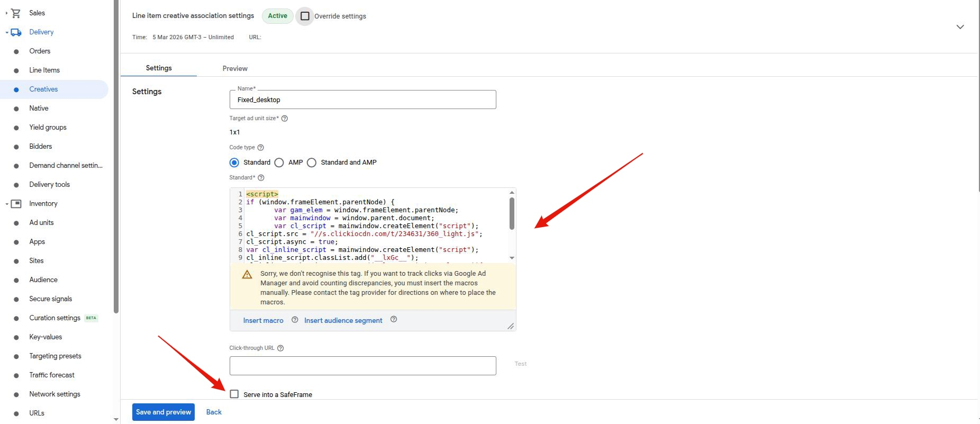Expand the line item settings chevron
Screen dimensions: 980x424
coord(960,27)
